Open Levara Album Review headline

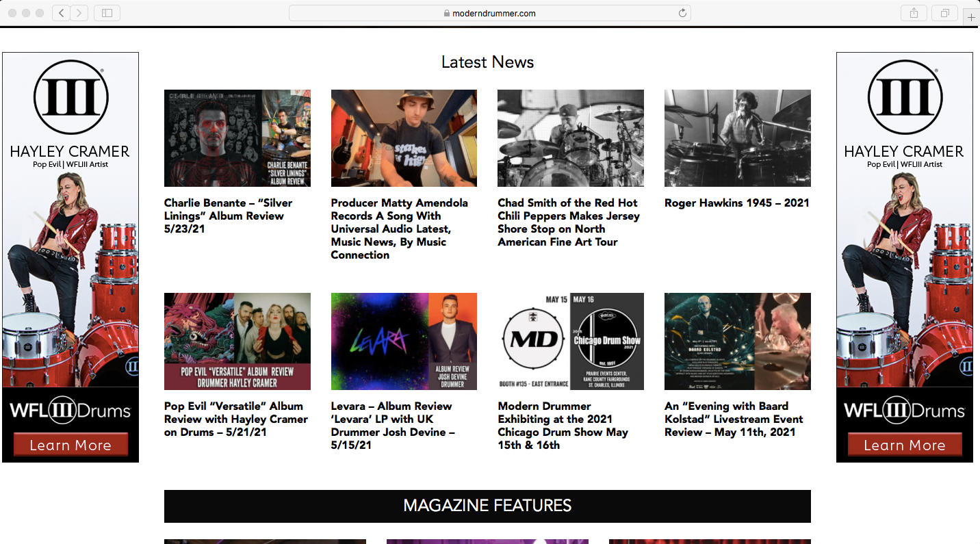(393, 426)
